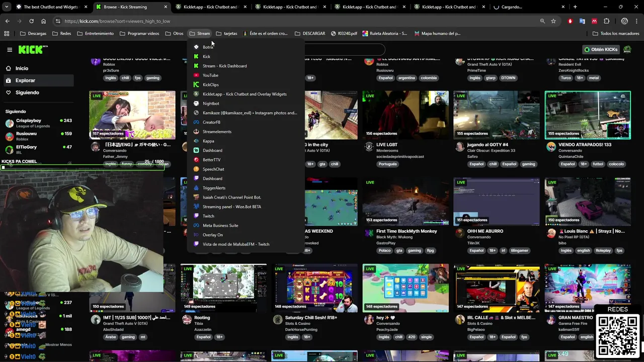Open the Saturday Chill Sesh! R18+ stream
This screenshot has height=362, width=644.
(314, 288)
